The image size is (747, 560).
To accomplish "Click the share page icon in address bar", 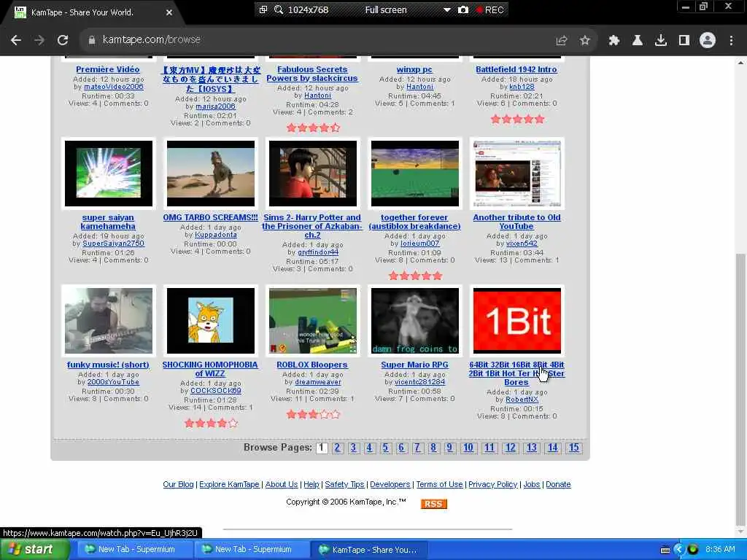I will point(562,41).
